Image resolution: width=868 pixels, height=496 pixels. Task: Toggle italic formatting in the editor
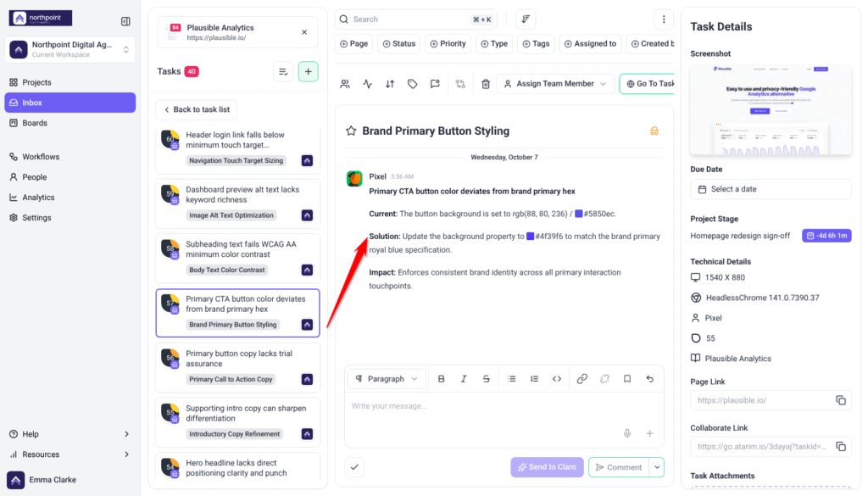(464, 379)
